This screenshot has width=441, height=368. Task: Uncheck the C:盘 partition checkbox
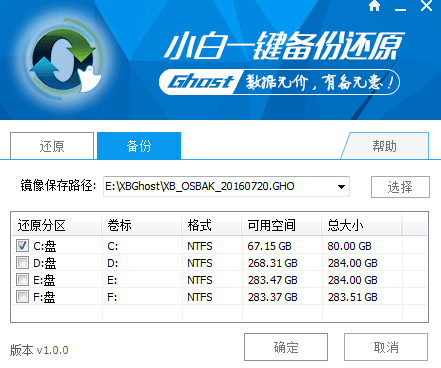(22, 246)
